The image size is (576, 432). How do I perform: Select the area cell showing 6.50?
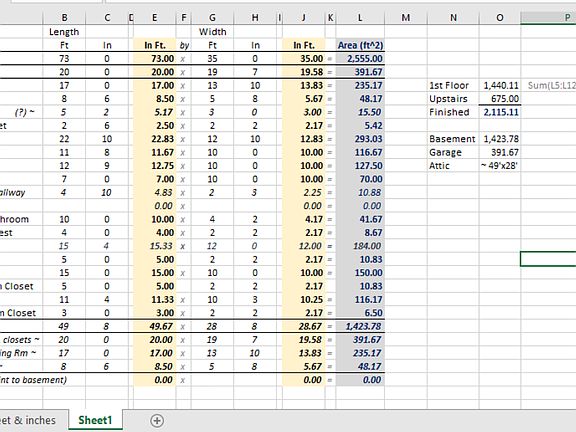click(x=360, y=313)
